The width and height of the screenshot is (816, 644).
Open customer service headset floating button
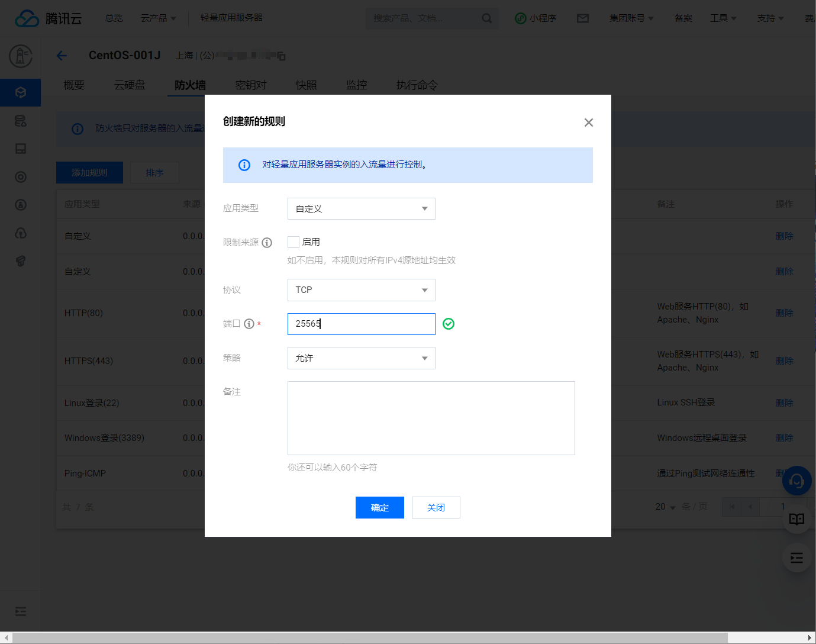(796, 481)
